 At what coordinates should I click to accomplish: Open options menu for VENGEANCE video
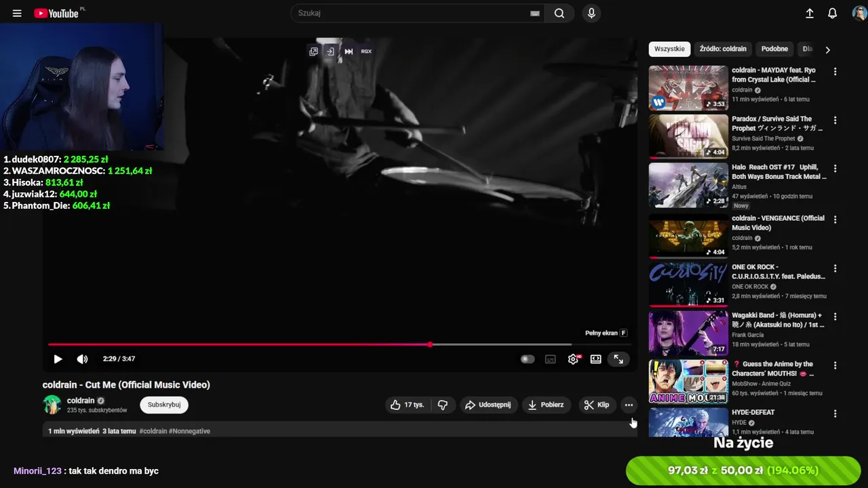(835, 220)
